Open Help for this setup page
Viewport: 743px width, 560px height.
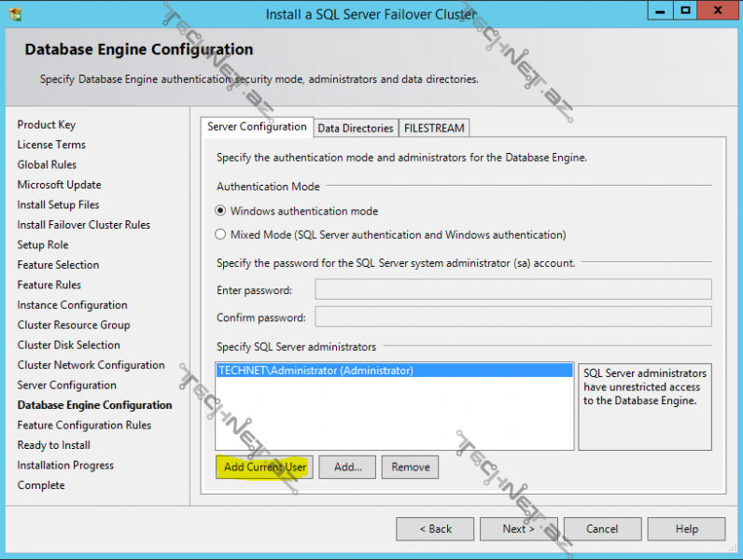(x=686, y=529)
